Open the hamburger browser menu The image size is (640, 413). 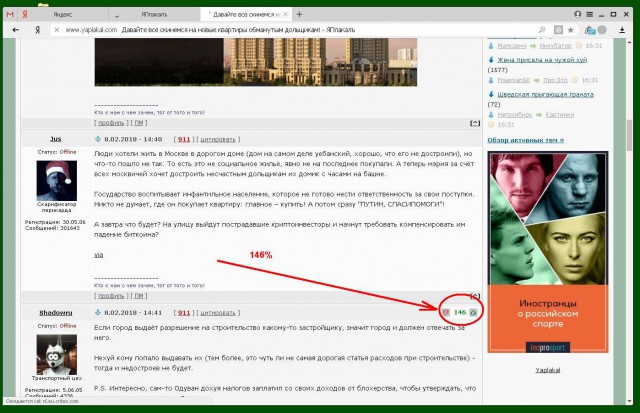click(x=589, y=14)
